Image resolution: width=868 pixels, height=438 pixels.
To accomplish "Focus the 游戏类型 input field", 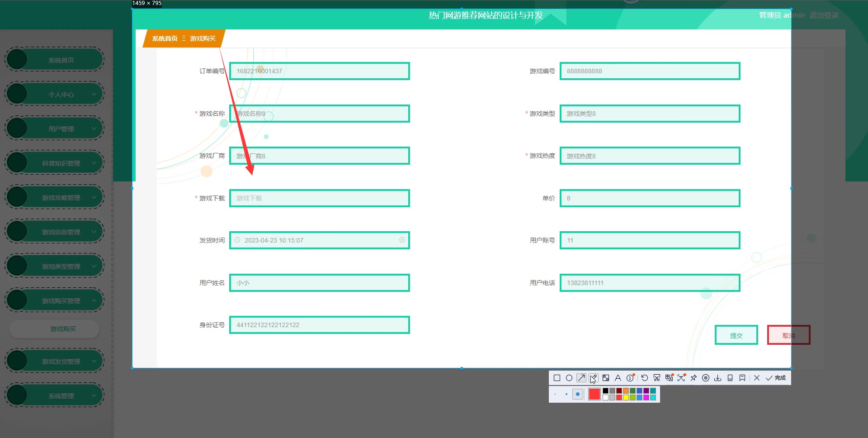I will 650,114.
